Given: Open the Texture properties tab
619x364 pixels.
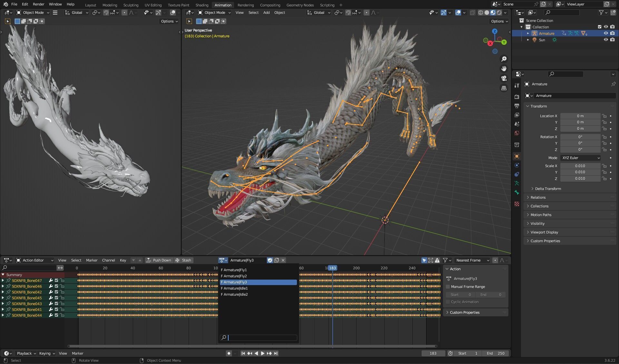Looking at the screenshot, I should pos(517,204).
